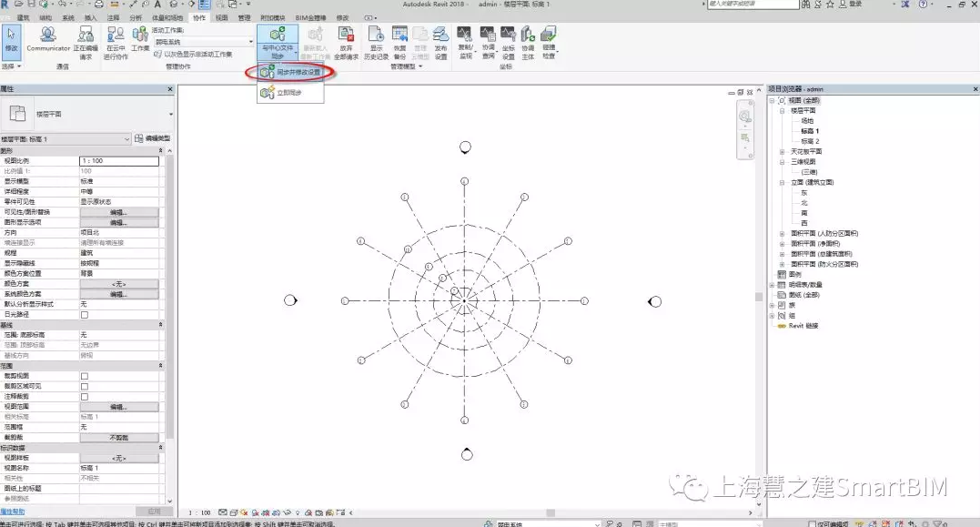Select 标高 2 in project browser

click(810, 141)
